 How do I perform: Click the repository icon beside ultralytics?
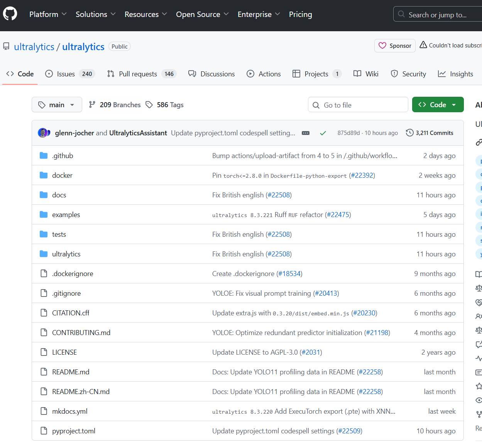tap(6, 46)
